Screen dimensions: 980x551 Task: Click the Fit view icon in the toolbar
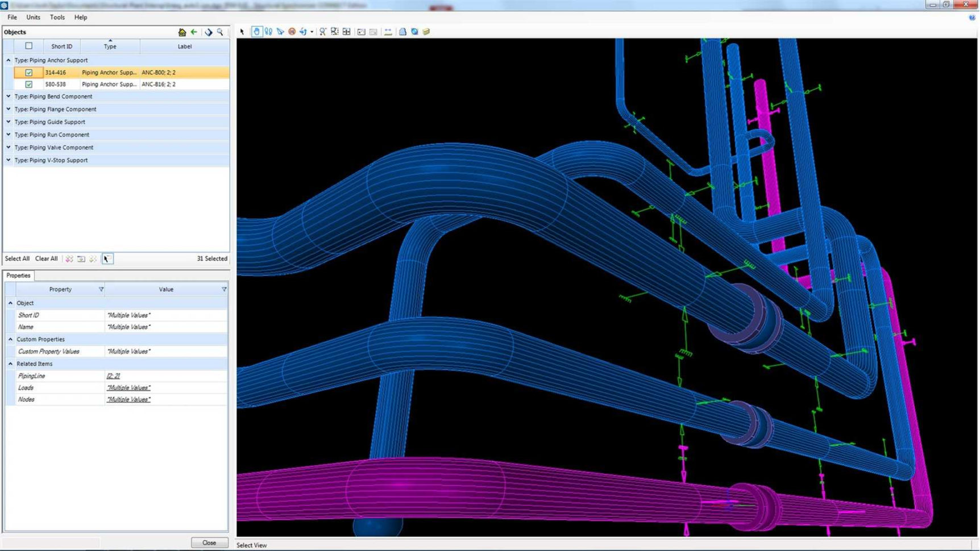point(346,32)
